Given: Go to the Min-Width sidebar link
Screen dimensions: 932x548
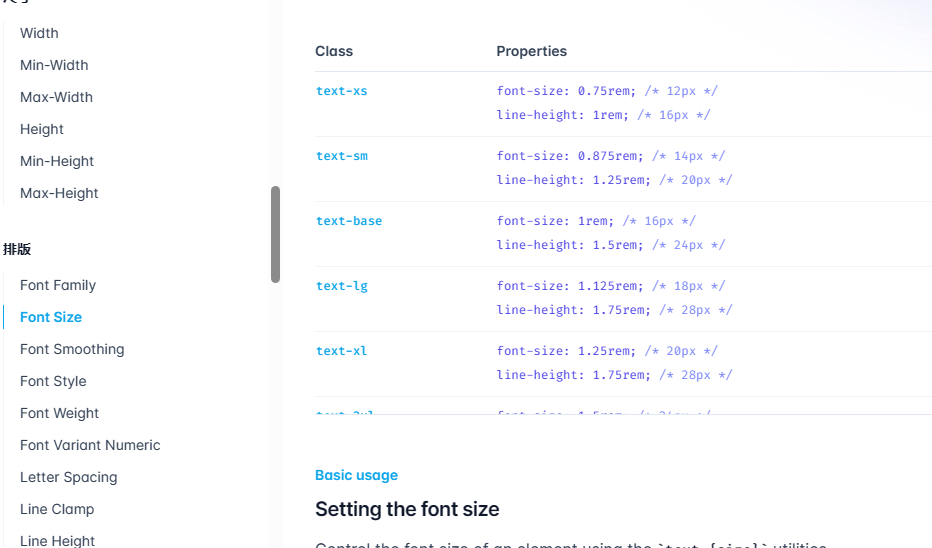Looking at the screenshot, I should click(54, 65).
